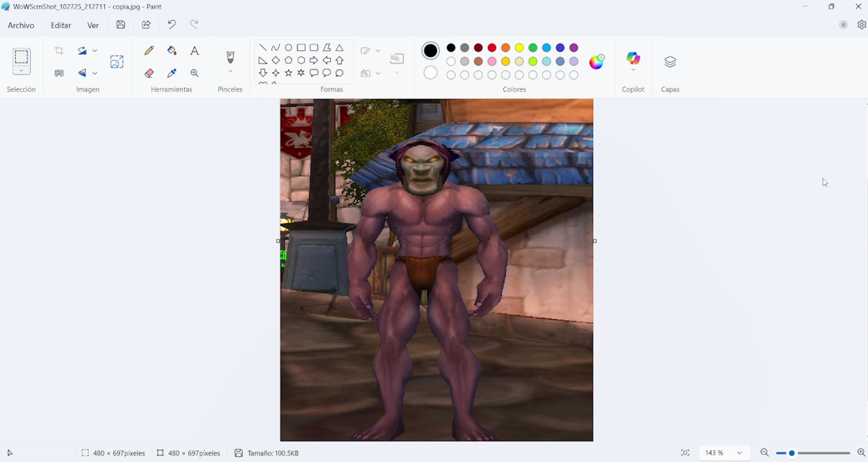Choose the Five-point star shape

(288, 73)
